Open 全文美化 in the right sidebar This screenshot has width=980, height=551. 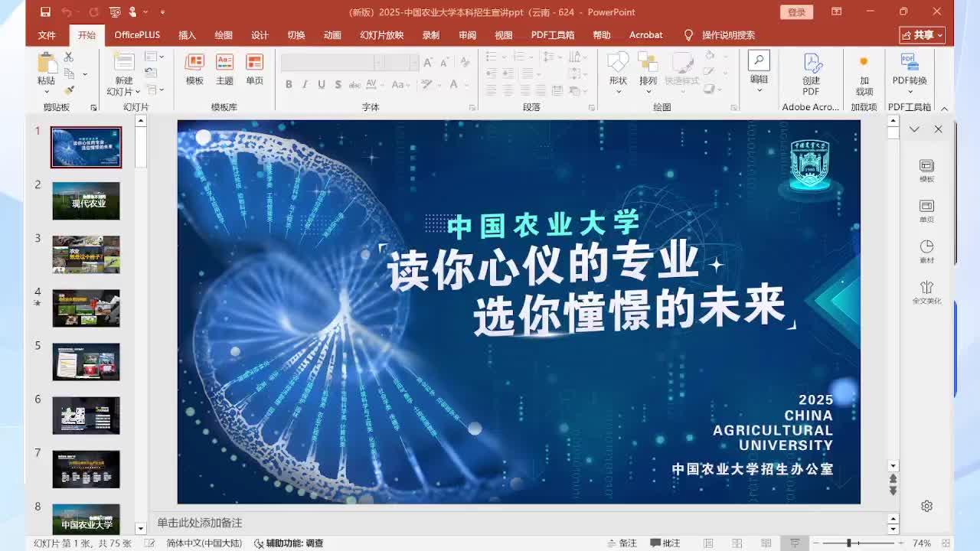[926, 292]
